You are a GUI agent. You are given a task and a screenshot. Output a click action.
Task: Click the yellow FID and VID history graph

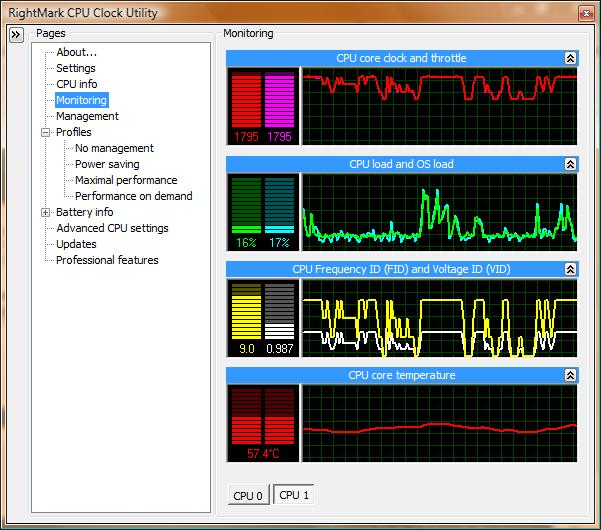pos(440,318)
